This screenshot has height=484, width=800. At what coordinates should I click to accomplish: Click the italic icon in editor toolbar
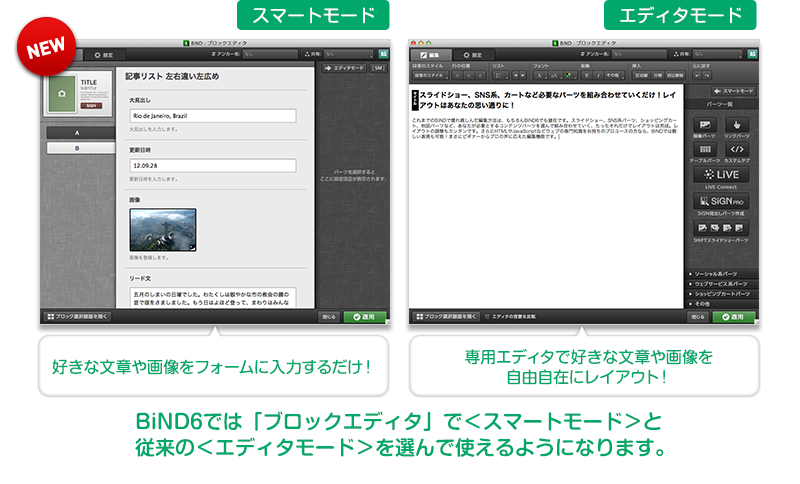tap(598, 75)
